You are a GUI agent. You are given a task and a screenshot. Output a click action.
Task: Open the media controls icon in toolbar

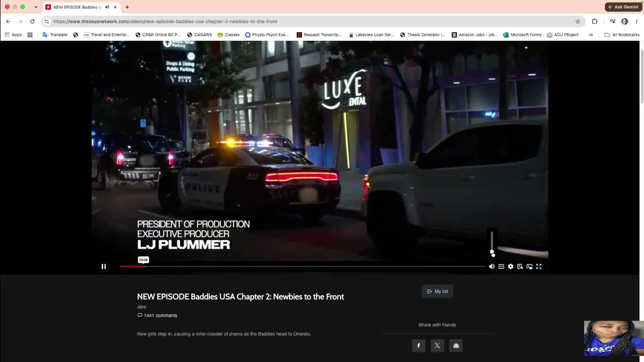click(x=612, y=21)
